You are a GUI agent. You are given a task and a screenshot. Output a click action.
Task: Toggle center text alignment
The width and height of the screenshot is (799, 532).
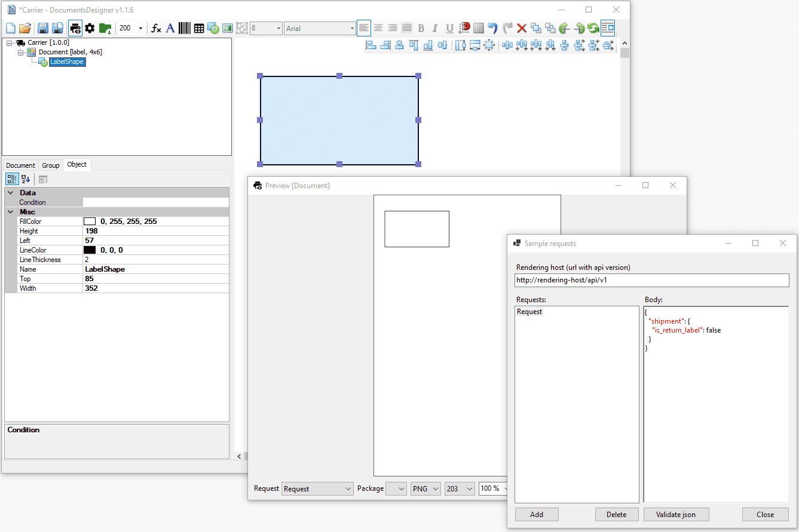(378, 28)
